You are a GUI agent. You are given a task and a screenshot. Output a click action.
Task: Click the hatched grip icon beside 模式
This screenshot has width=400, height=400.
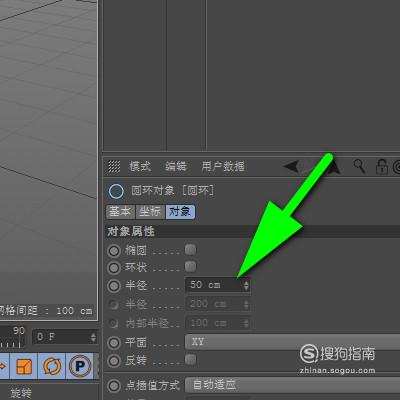(114, 166)
